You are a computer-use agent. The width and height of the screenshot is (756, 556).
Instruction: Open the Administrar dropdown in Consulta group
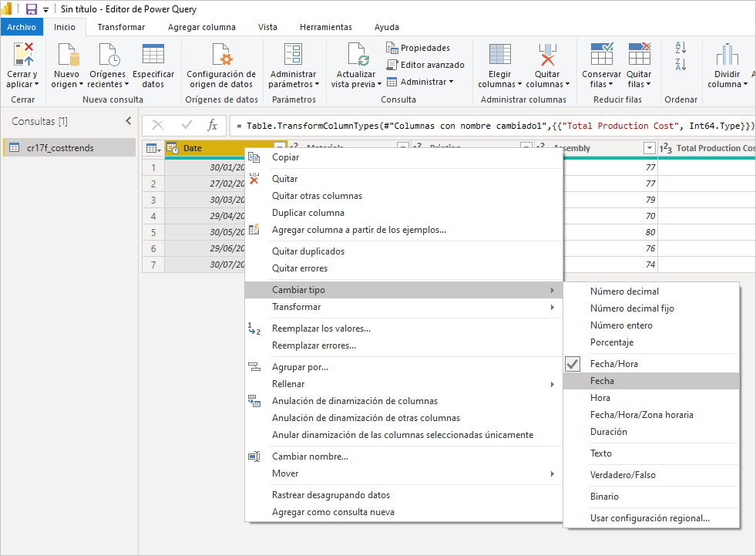420,82
